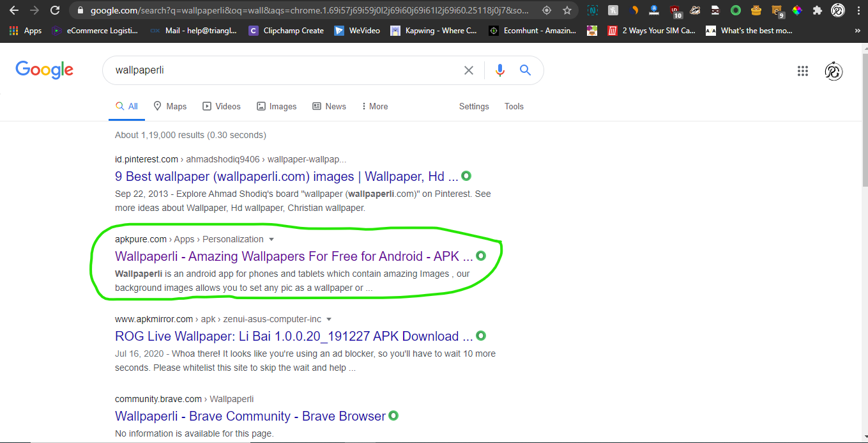
Task: Click the voice search microphone icon
Action: click(x=500, y=70)
